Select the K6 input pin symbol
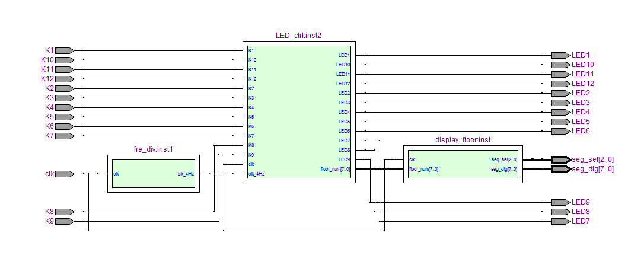Image resolution: width=644 pixels, height=268 pixels. (65, 126)
